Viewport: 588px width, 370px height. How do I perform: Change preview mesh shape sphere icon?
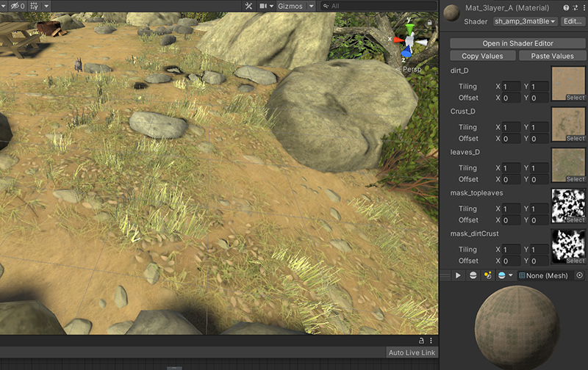[x=473, y=275]
